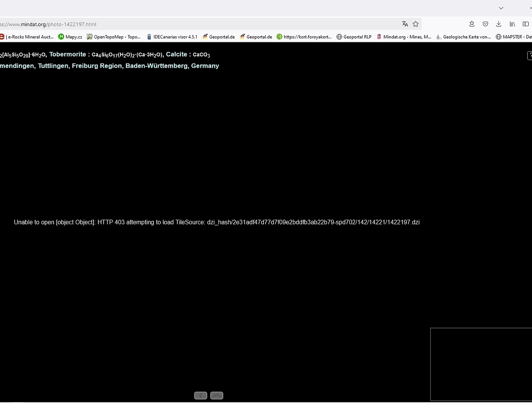Go to previous photo with left arrow
Viewport: 532px width, 403px height.
tap(201, 395)
